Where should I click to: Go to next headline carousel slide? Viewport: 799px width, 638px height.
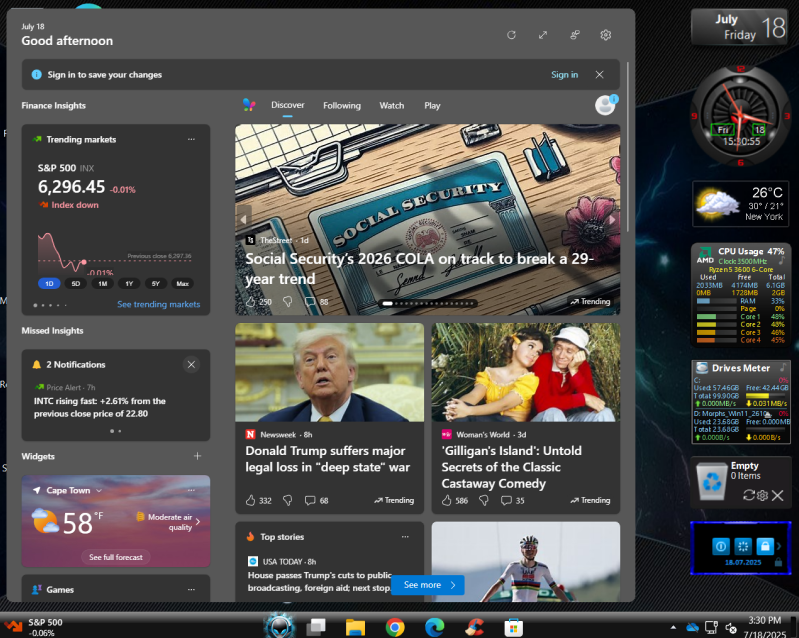[x=612, y=219]
